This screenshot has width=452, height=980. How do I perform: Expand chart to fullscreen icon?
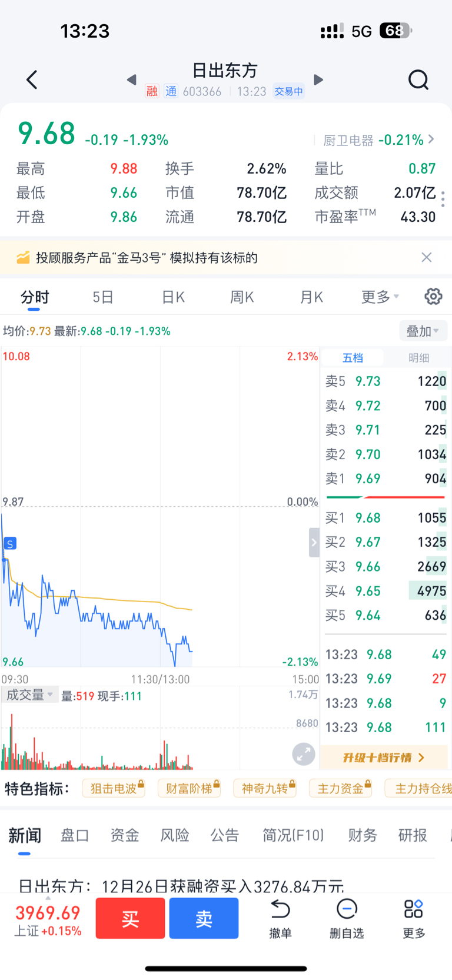304,754
